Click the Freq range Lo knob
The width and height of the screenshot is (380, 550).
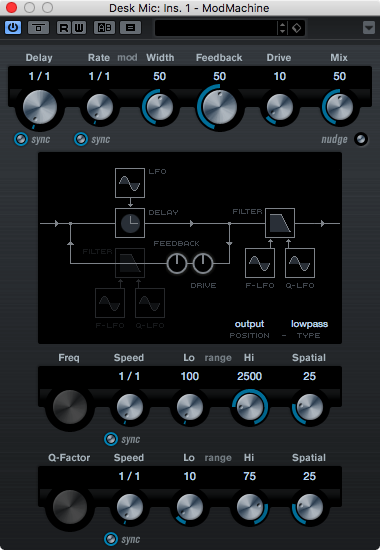tap(189, 407)
